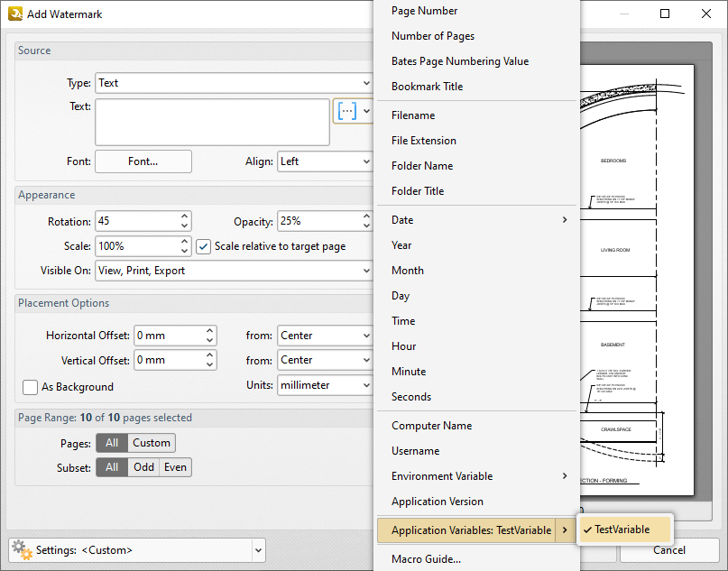The width and height of the screenshot is (728, 571).
Task: Open the Horizontal Offset from dropdown
Action: pyautogui.click(x=366, y=336)
